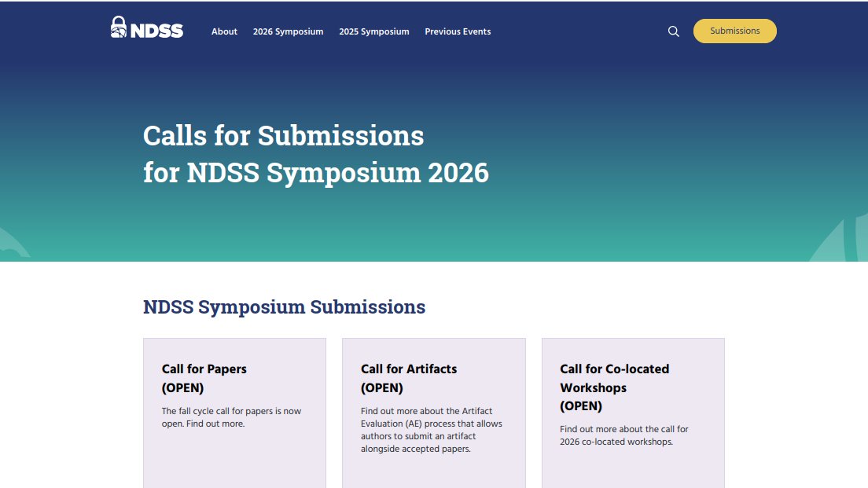Open the search magnifier icon
Screen dimensions: 868x488
(673, 31)
